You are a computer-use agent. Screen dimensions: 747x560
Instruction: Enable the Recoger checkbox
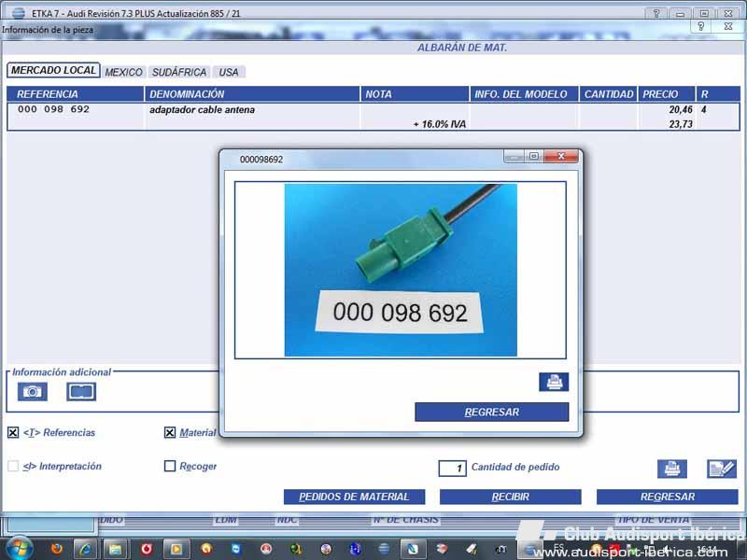[170, 467]
